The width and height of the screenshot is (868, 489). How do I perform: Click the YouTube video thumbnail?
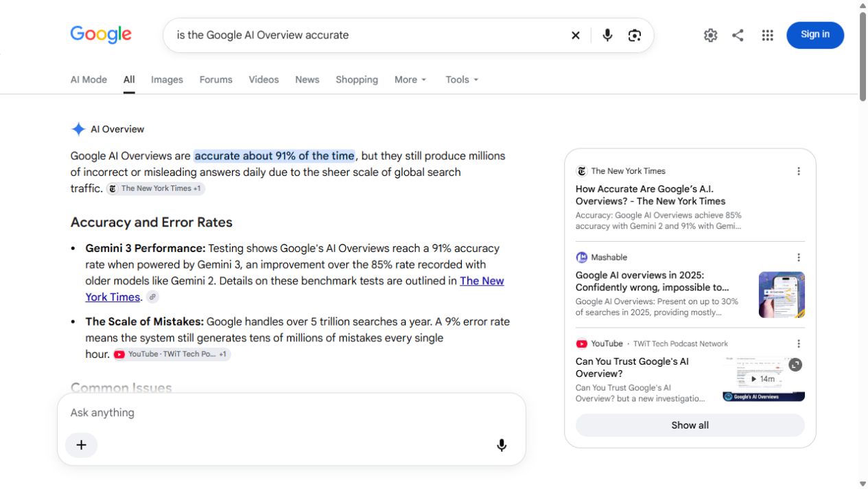[x=764, y=378]
